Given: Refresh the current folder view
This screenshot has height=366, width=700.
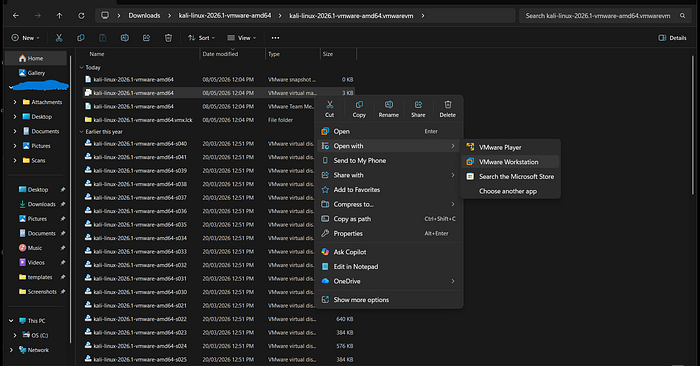Looking at the screenshot, I should tap(81, 16).
